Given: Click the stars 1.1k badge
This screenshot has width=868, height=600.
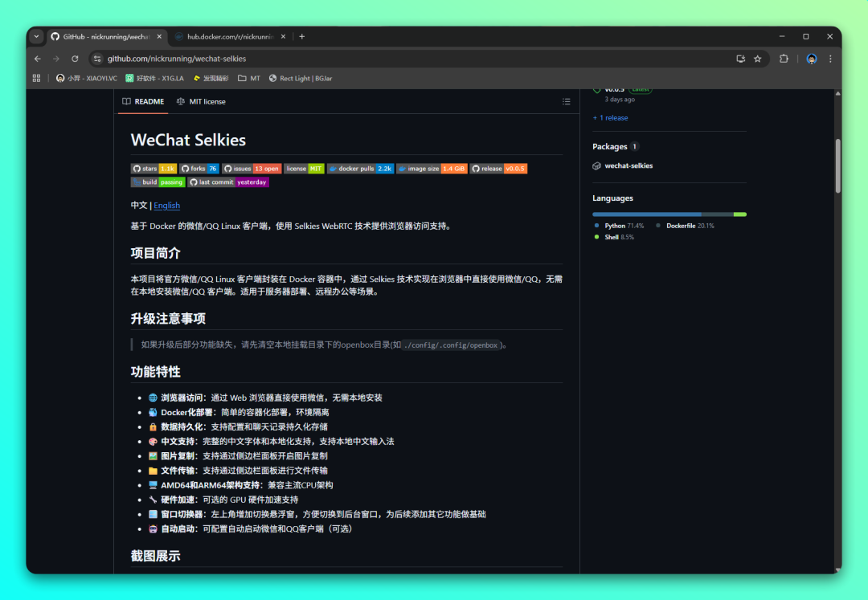Looking at the screenshot, I should tap(154, 168).
